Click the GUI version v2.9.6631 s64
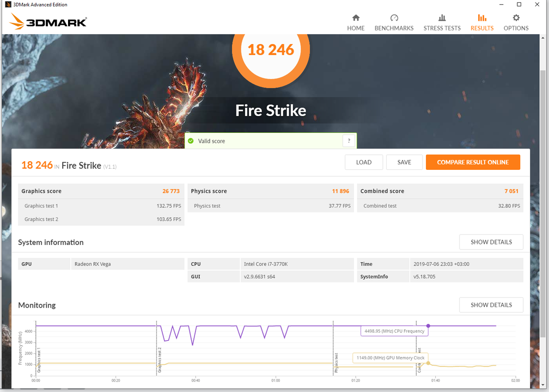 tap(259, 277)
